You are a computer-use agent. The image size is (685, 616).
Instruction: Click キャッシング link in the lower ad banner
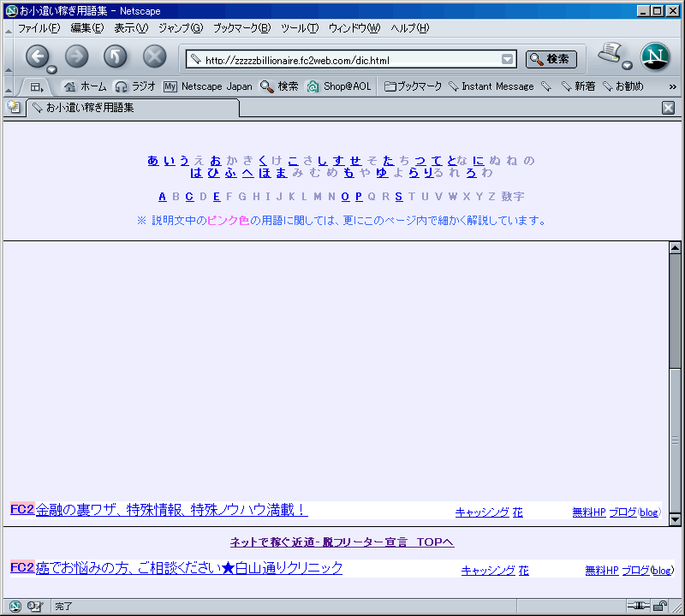coord(488,570)
